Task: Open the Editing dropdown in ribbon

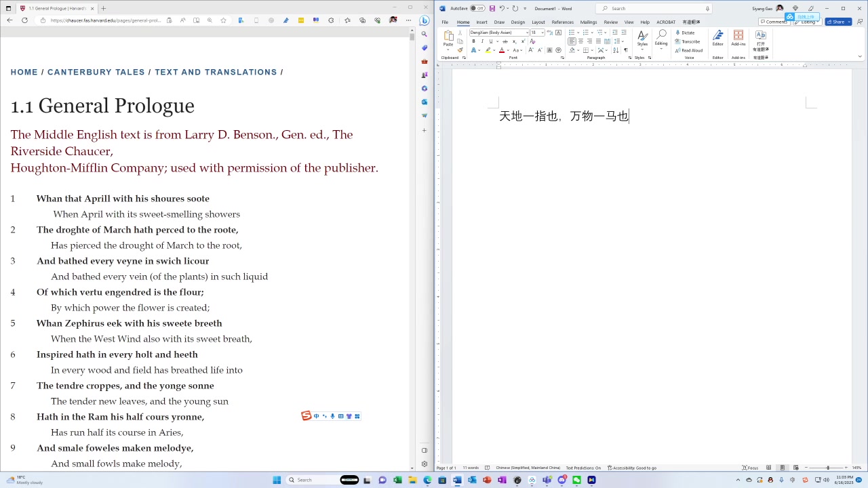Action: tap(661, 39)
